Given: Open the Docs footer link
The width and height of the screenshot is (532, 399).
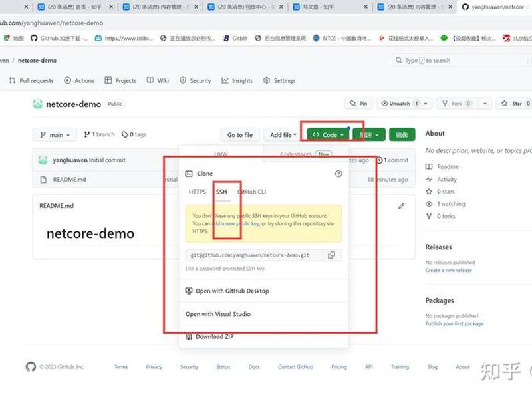Looking at the screenshot, I should click(x=254, y=367).
